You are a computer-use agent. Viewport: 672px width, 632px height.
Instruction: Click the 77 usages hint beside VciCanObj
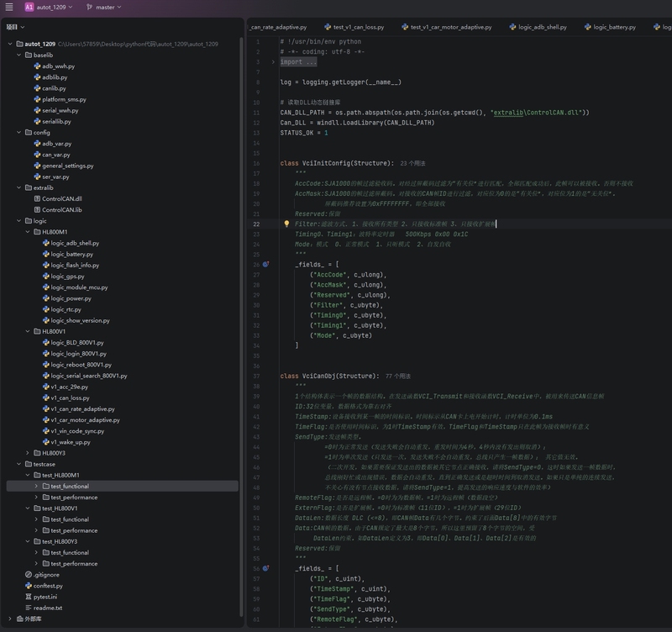(x=397, y=377)
